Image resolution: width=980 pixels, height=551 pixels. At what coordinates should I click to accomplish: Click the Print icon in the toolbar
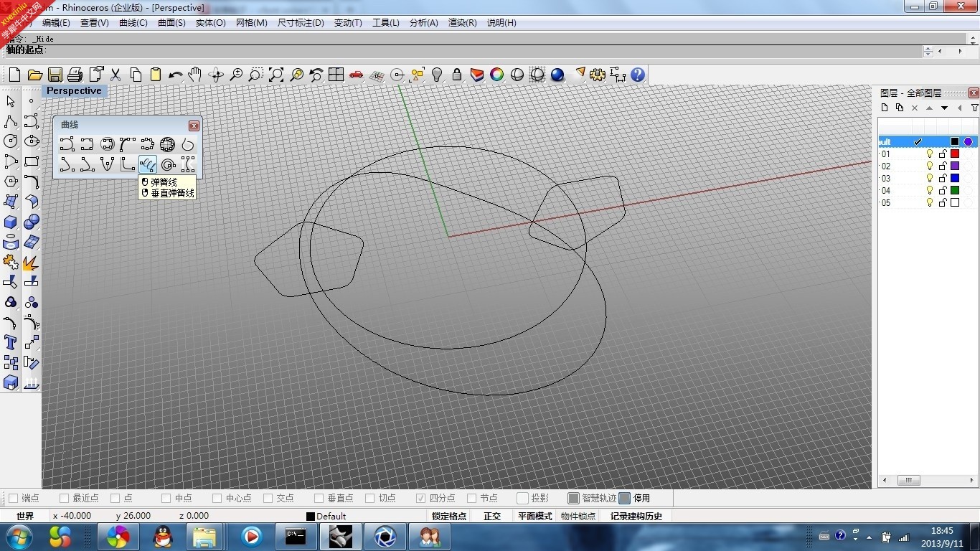click(x=75, y=75)
